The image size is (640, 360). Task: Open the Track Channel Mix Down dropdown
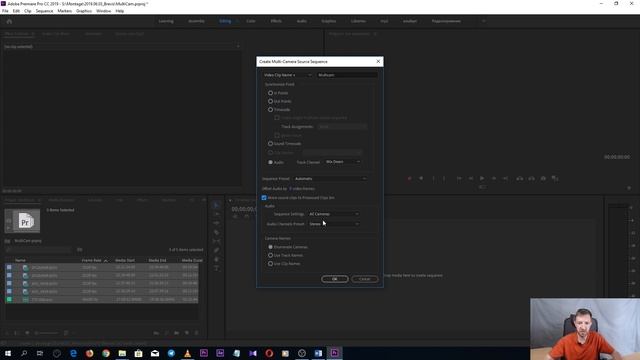(x=342, y=162)
